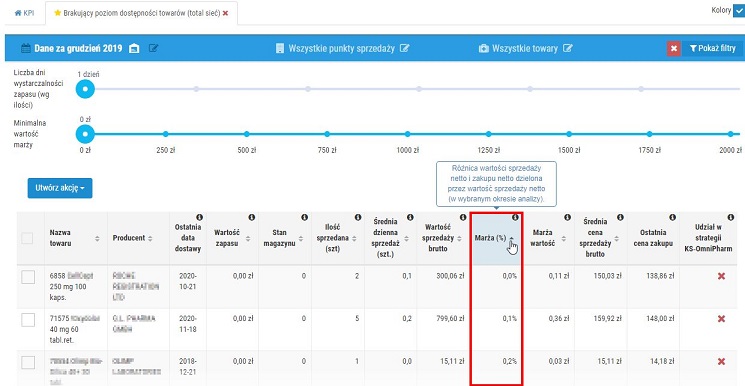Click info icon for Średnia cena sprzedaży

[x=620, y=217]
